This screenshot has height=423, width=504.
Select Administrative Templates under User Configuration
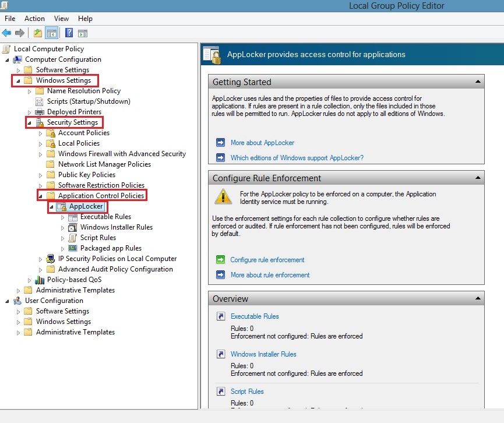click(x=75, y=332)
